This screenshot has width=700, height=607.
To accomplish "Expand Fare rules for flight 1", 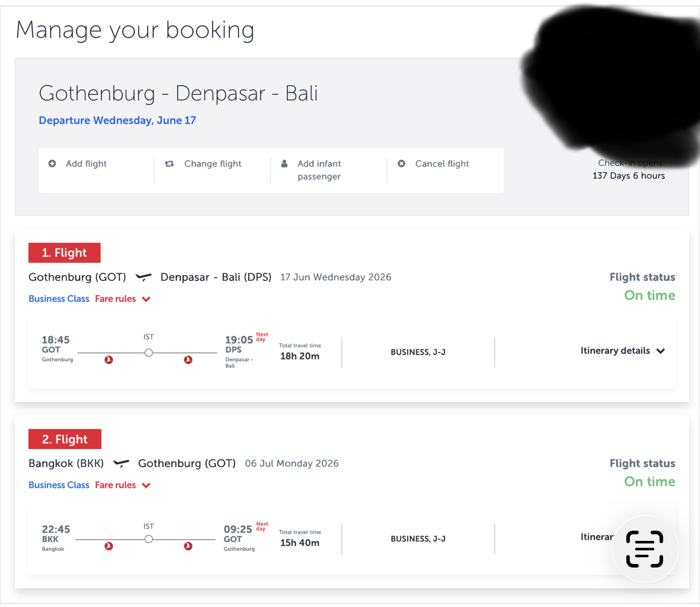I will click(122, 299).
